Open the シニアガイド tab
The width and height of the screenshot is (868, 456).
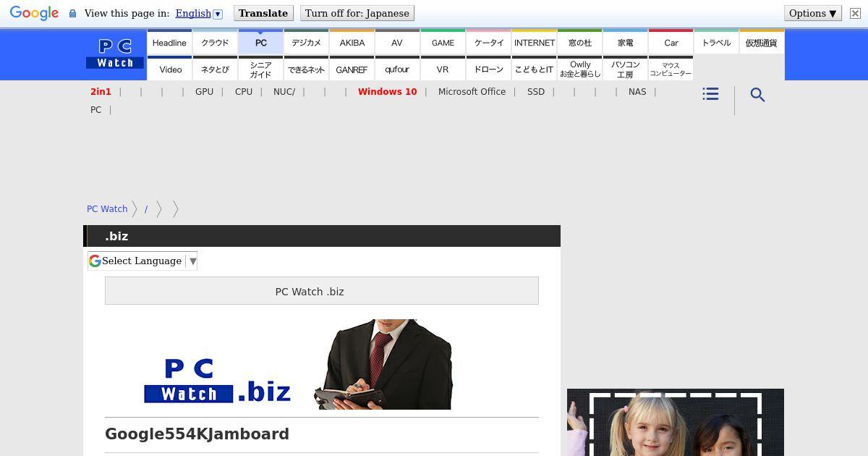[260, 69]
